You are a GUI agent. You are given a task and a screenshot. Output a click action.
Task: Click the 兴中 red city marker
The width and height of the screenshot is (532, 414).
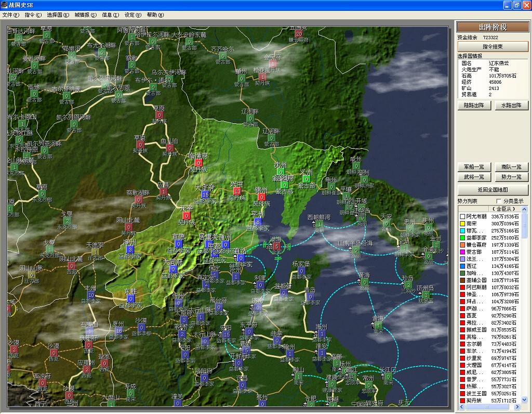pos(237,191)
